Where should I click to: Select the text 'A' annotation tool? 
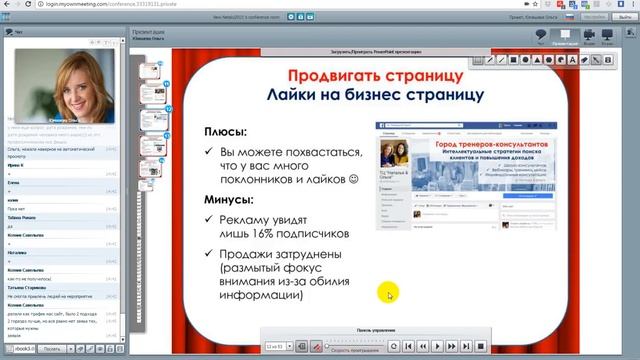click(573, 60)
